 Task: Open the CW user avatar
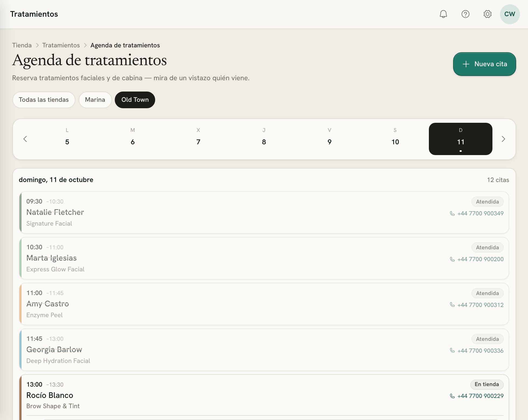click(510, 14)
